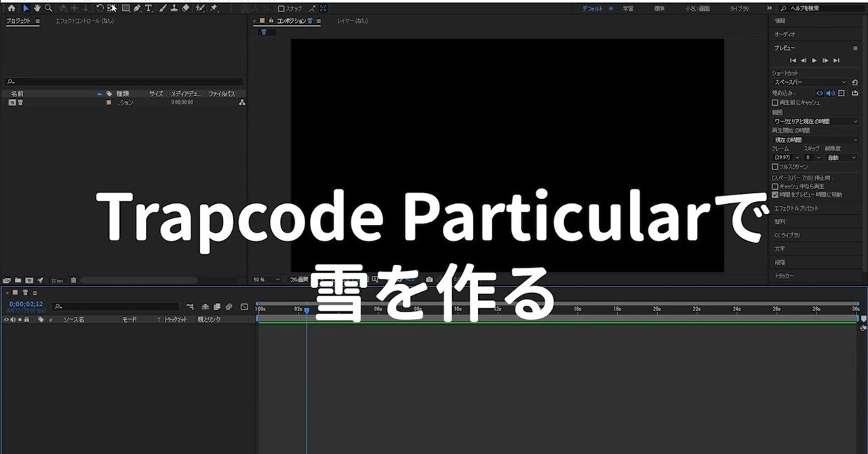The image size is (868, 454).
Task: Select the Brush tool
Action: coord(163,8)
